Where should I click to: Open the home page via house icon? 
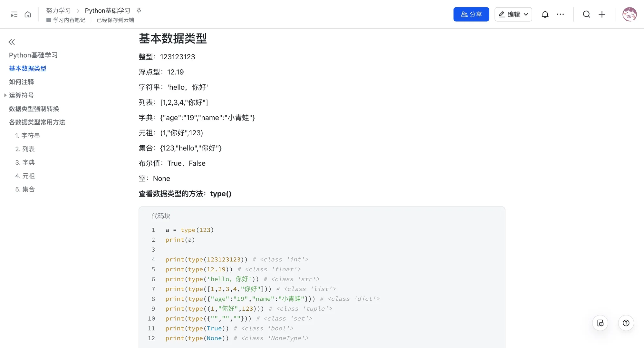28,14
